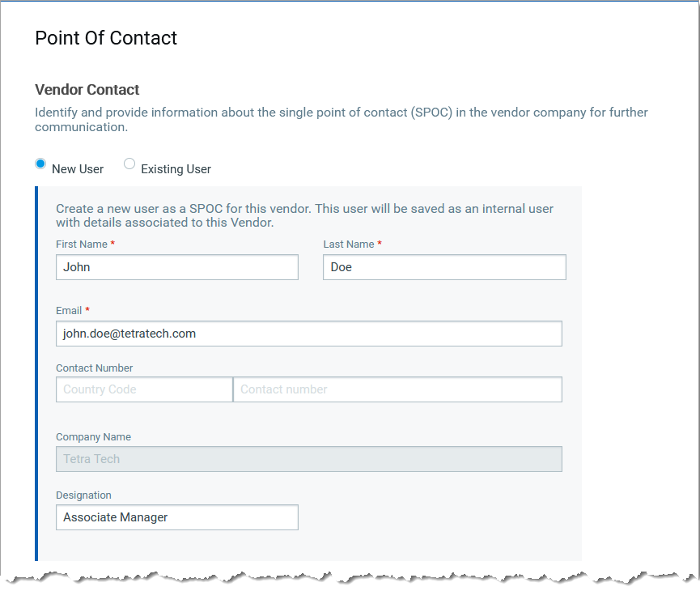Click the red asterisk beside Last Name
The width and height of the screenshot is (700, 591).
click(x=380, y=244)
